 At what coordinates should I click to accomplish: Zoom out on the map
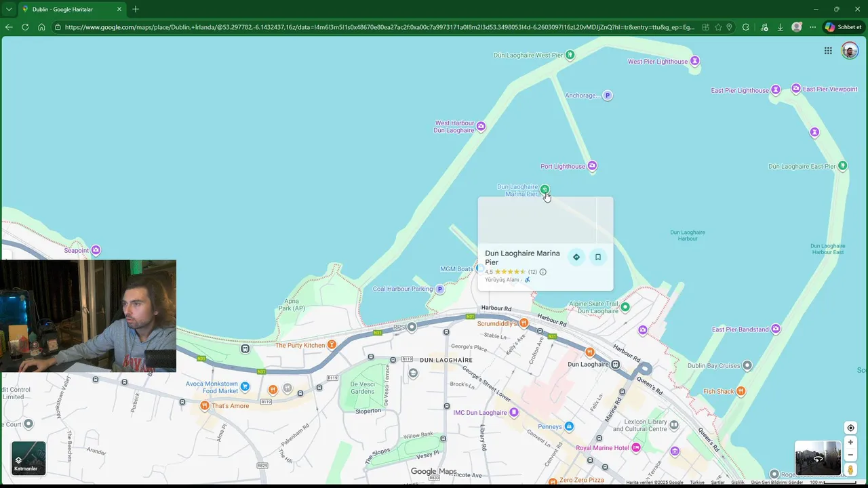(x=850, y=455)
